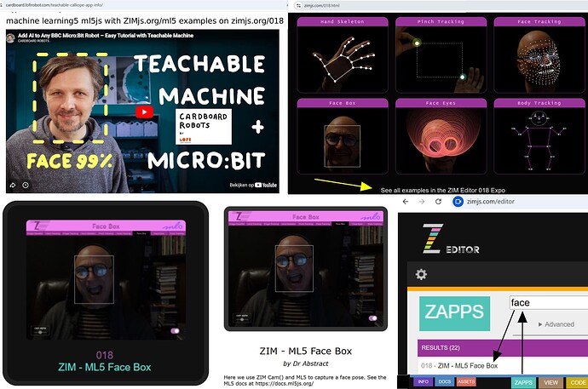
Task: Open the Pinch Tracking example thumbnail
Action: pos(441,55)
